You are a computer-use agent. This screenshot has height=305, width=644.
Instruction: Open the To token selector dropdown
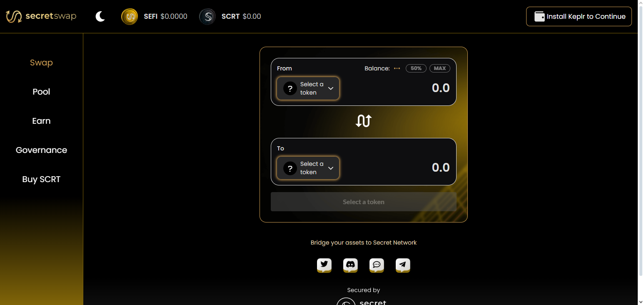coord(308,168)
